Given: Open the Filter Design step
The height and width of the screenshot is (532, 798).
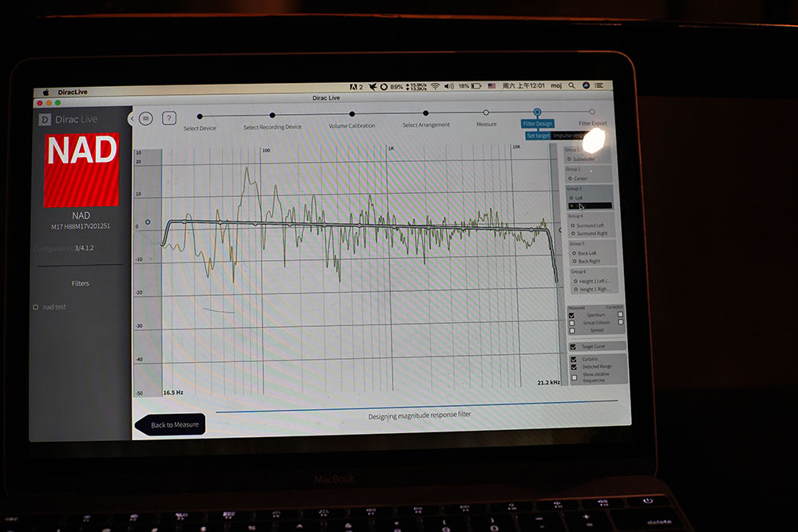Looking at the screenshot, I should click(x=537, y=123).
